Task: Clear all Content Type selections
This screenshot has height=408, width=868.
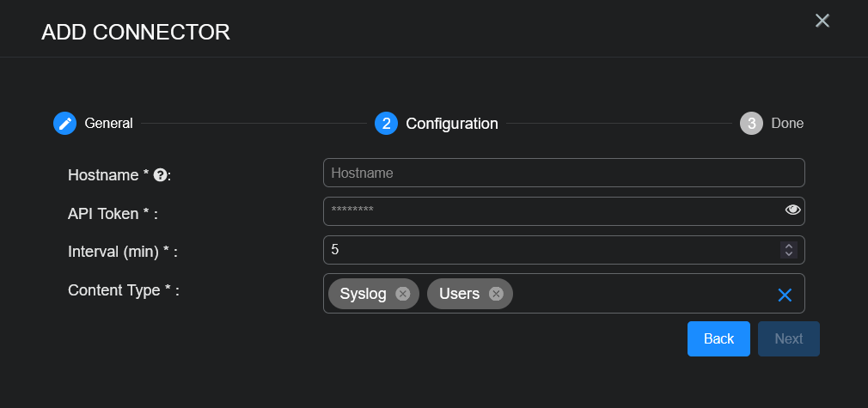Action: coord(784,295)
